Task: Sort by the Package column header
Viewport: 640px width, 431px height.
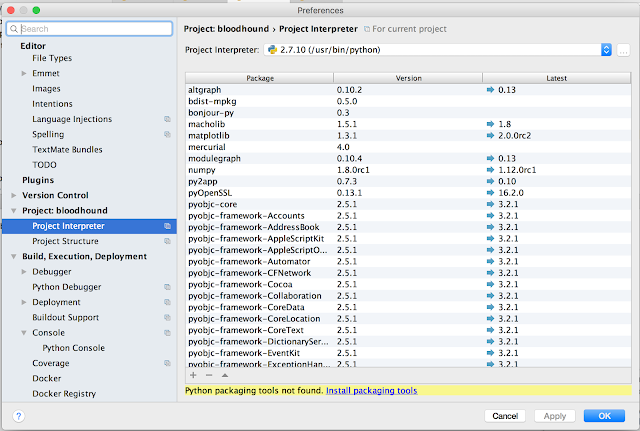Action: point(260,78)
